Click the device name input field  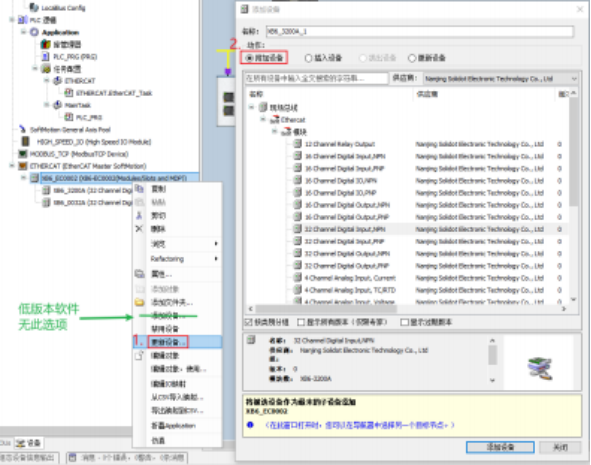420,31
